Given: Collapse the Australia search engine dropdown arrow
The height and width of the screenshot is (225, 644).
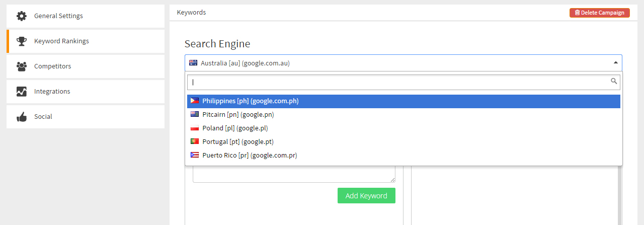Looking at the screenshot, I should coord(615,63).
